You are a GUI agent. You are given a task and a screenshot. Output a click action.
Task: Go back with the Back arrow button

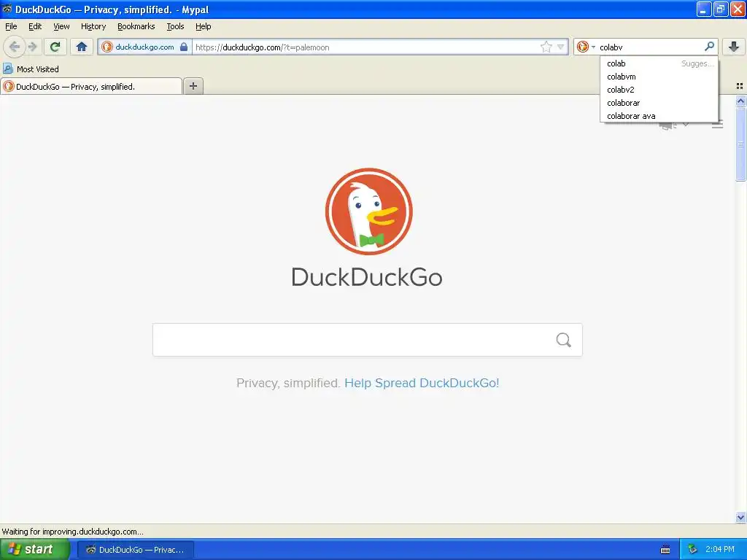[x=15, y=47]
